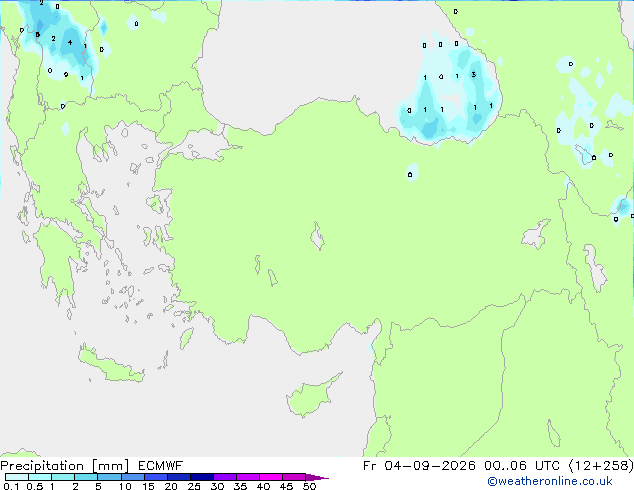
Task: Select the 5–10 mm legend color box
Action: pos(109,477)
